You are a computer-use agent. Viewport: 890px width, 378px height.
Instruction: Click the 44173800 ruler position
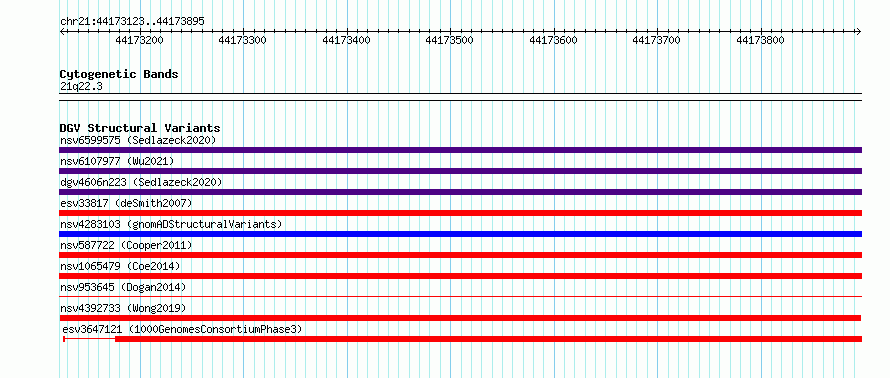[761, 40]
